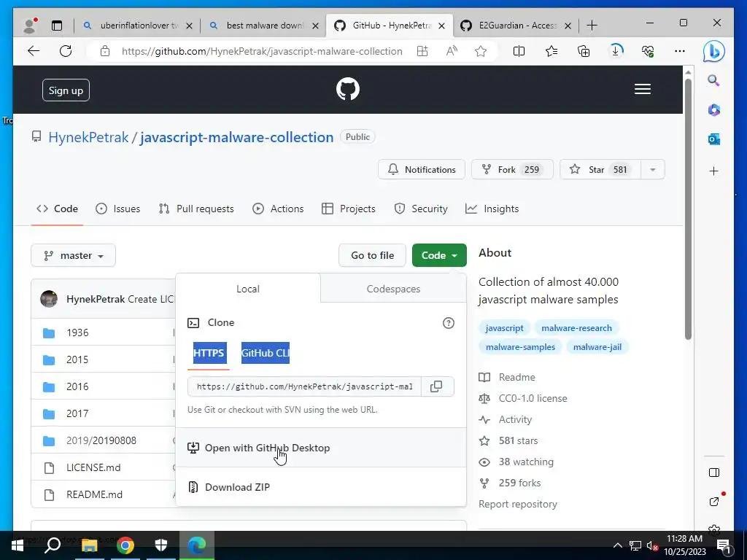The width and height of the screenshot is (747, 560).
Task: Click the browser back arrow
Action: [x=34, y=51]
